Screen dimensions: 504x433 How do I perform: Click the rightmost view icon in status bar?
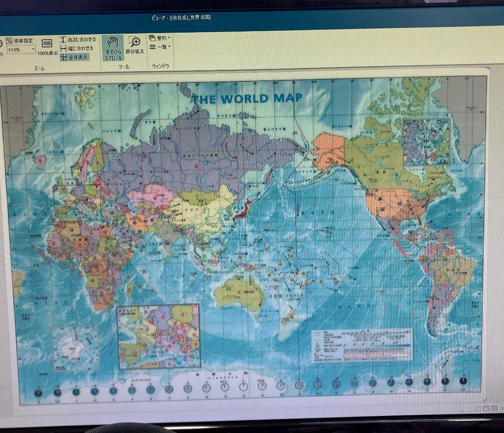tap(494, 408)
